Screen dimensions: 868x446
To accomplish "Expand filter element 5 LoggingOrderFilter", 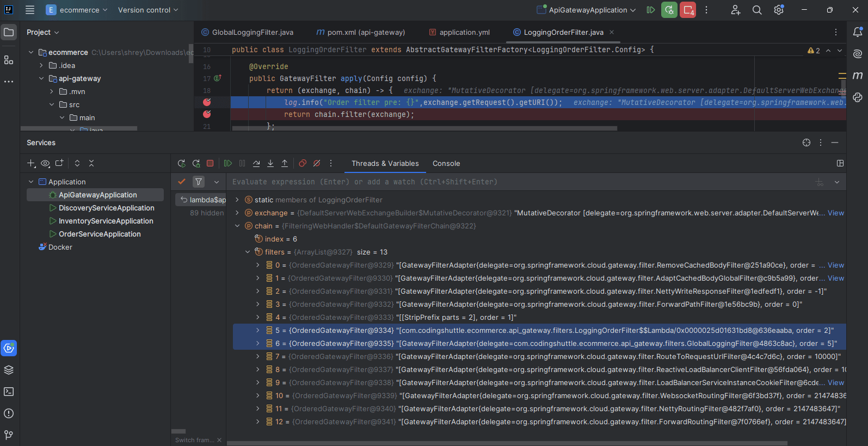I will point(258,330).
